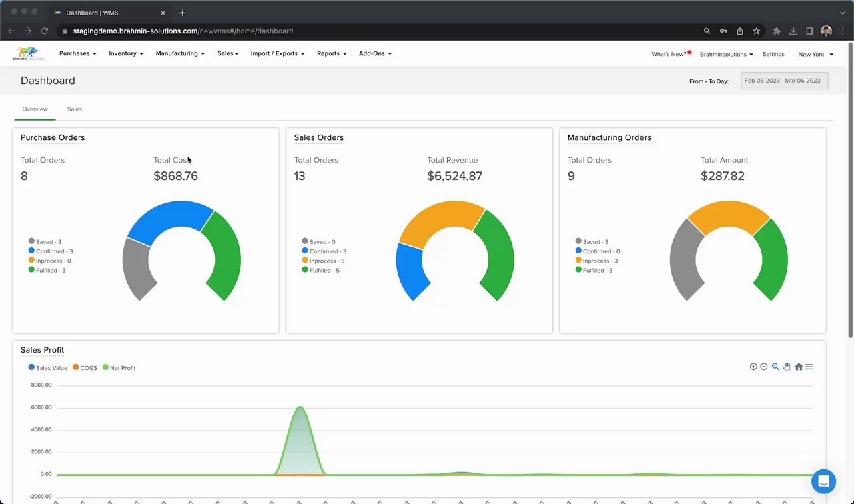
Task: Toggle the browser side panel
Action: click(809, 31)
